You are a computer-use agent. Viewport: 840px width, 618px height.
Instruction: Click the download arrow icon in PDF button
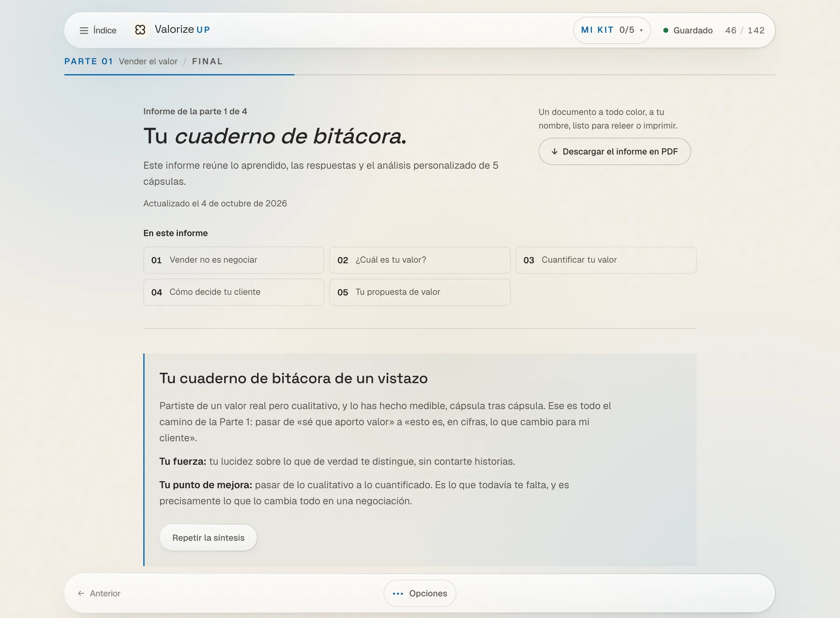[554, 152]
